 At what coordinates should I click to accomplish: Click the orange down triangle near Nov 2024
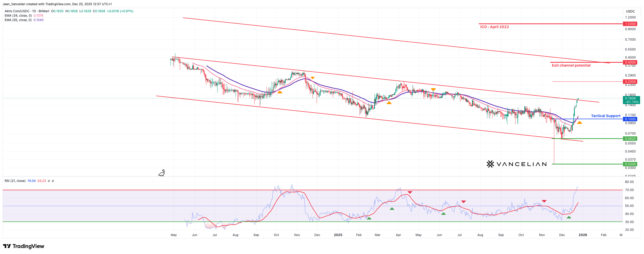pyautogui.click(x=313, y=78)
